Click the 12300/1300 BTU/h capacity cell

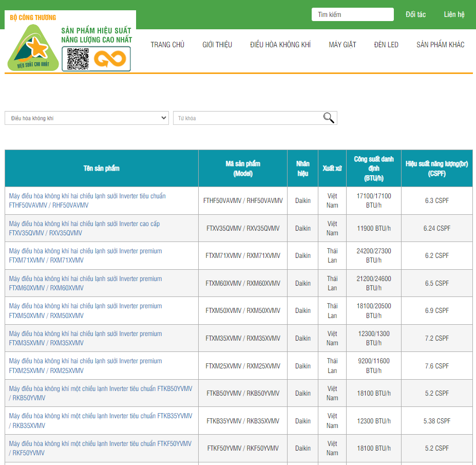click(x=374, y=338)
